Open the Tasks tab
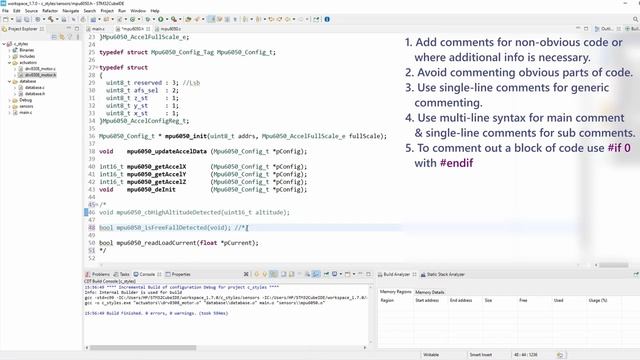The height and width of the screenshot is (360, 640). pos(122,274)
